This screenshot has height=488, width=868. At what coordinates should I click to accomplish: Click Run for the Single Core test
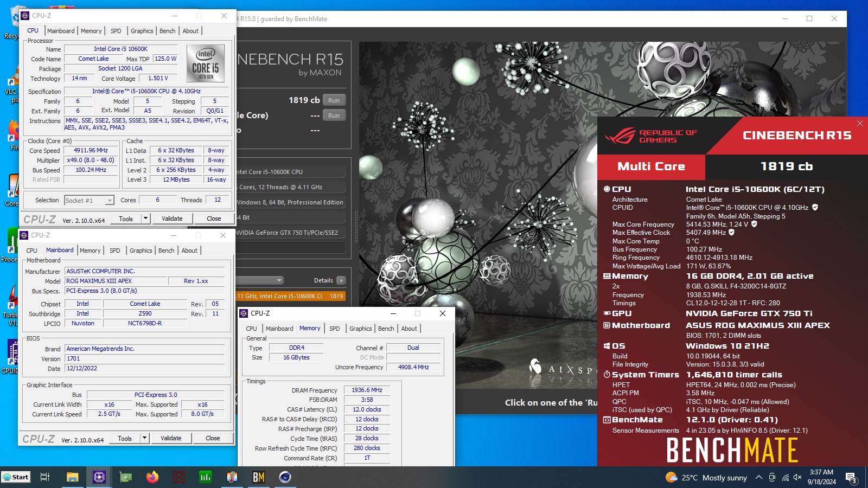point(334,115)
